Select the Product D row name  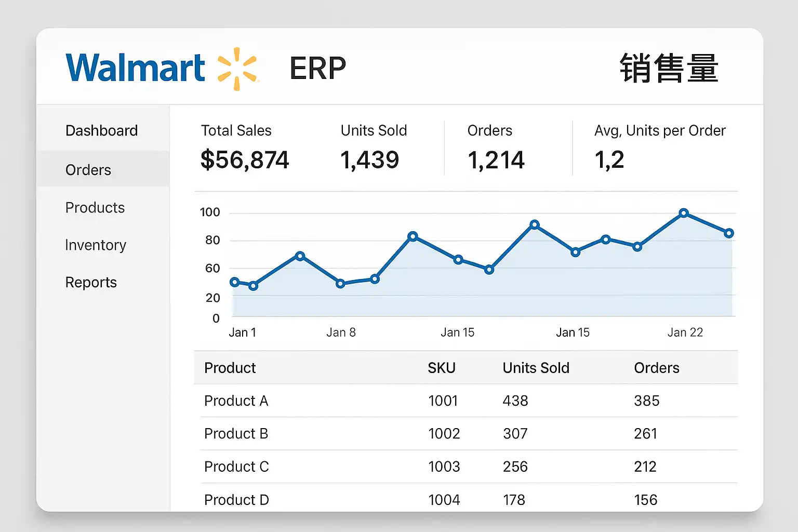pyautogui.click(x=236, y=500)
